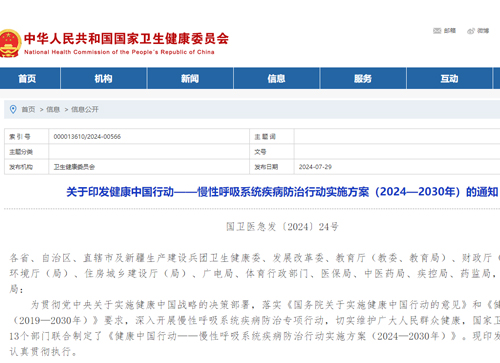Viewport: 500px width, 363px height.
Task: Open the Weibo (微博) icon link
Action: 478,31
